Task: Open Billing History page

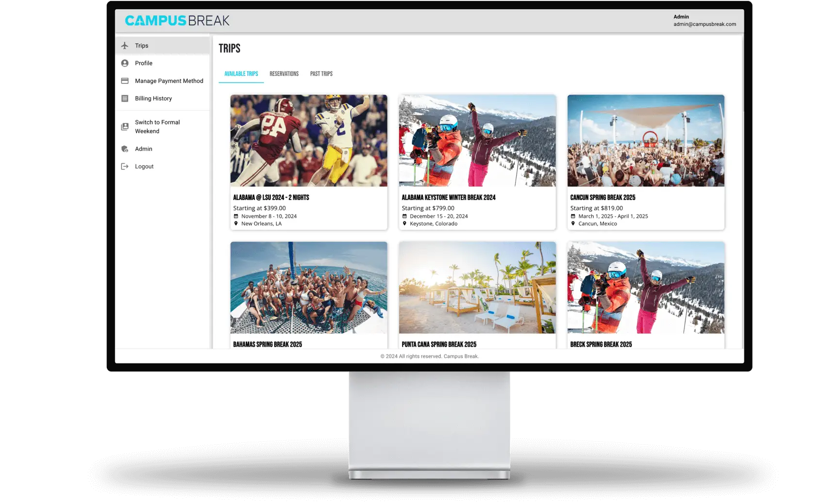Action: (x=163, y=99)
